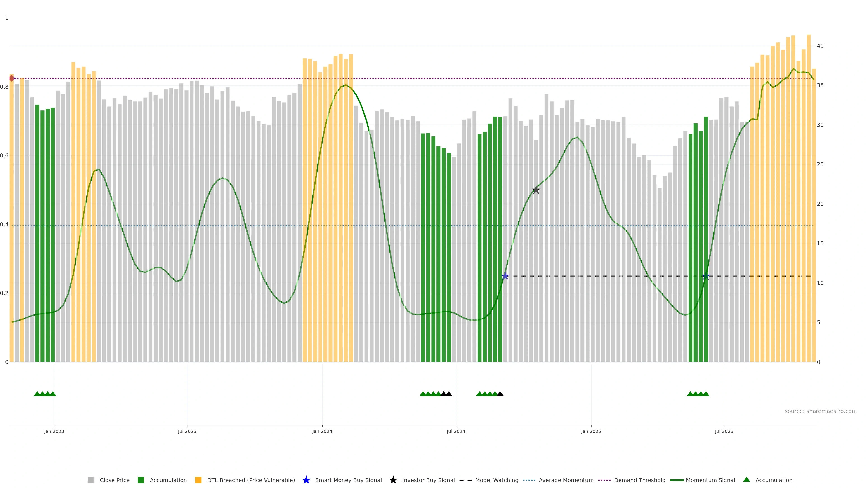Click the green Accumulation square legend swatch
868x488 pixels.
click(x=141, y=480)
